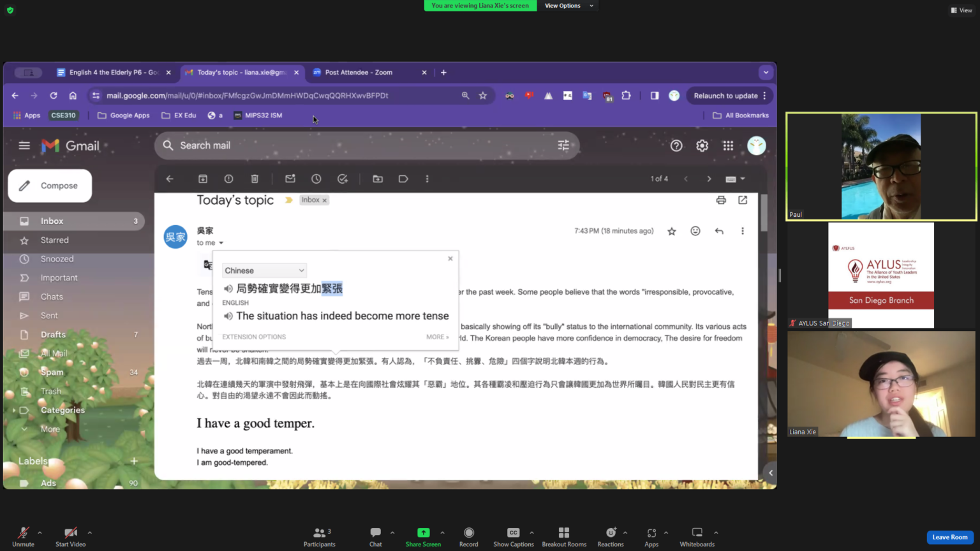Open EX Edu bookmark folder
Image resolution: width=980 pixels, height=551 pixels.
[179, 115]
